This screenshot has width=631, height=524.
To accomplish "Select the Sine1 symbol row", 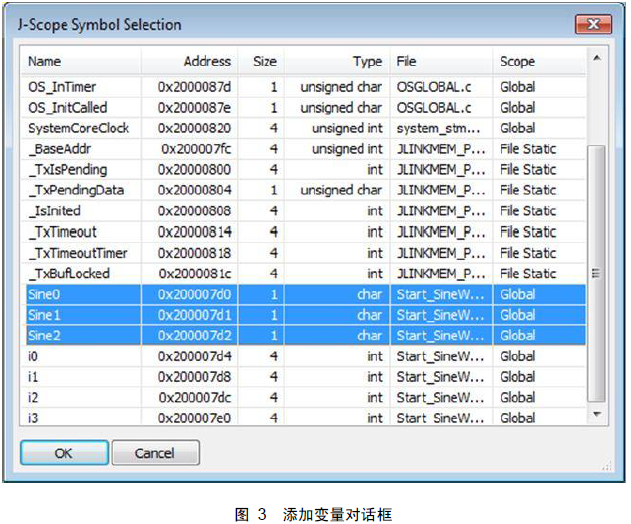I will [x=303, y=315].
